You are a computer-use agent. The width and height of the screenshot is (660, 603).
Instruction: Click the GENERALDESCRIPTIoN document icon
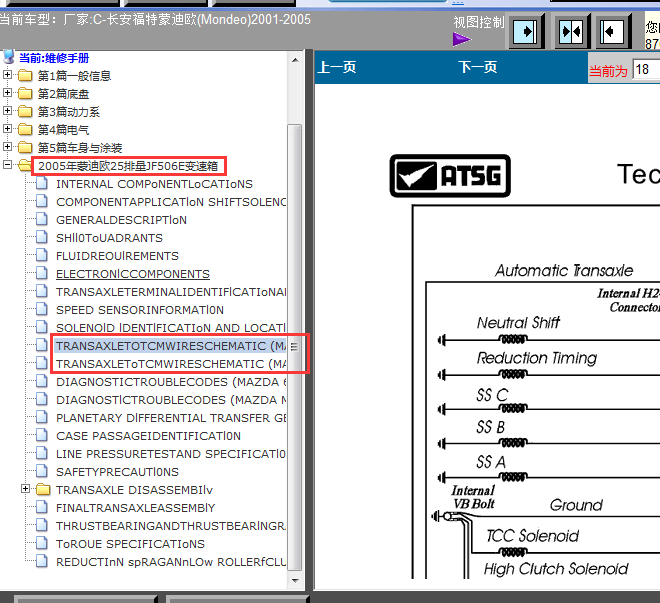click(41, 219)
